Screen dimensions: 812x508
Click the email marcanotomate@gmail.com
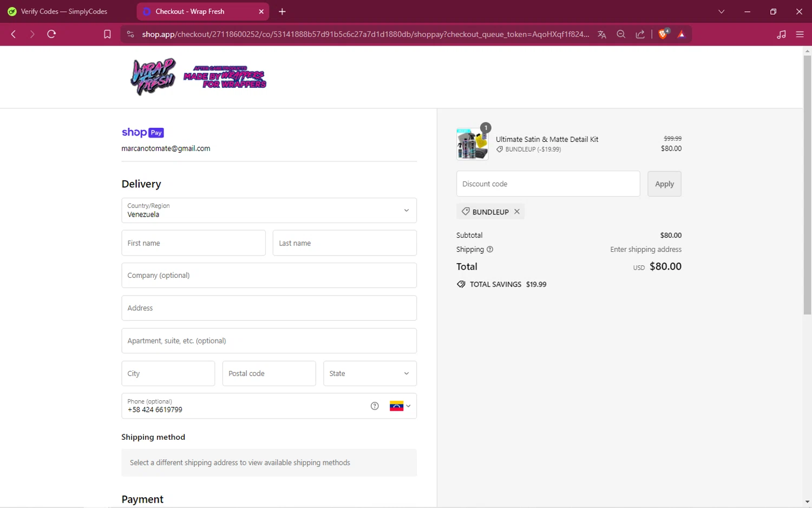coord(166,148)
